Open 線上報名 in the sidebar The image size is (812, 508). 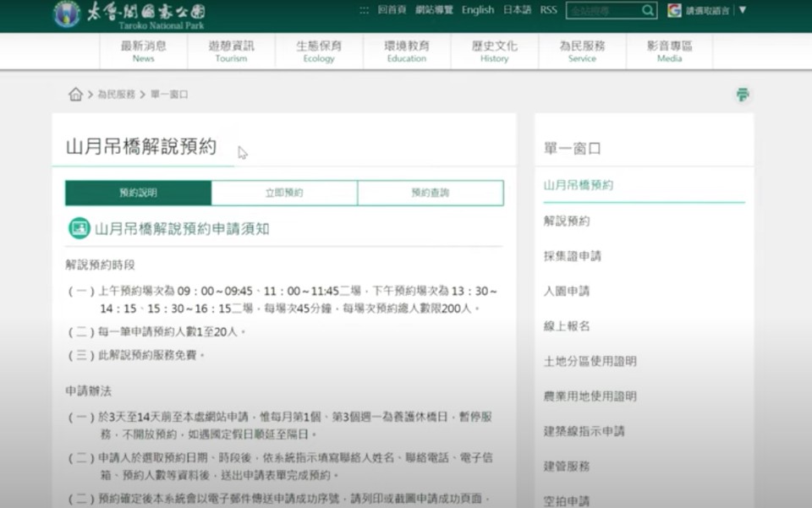pyautogui.click(x=567, y=326)
